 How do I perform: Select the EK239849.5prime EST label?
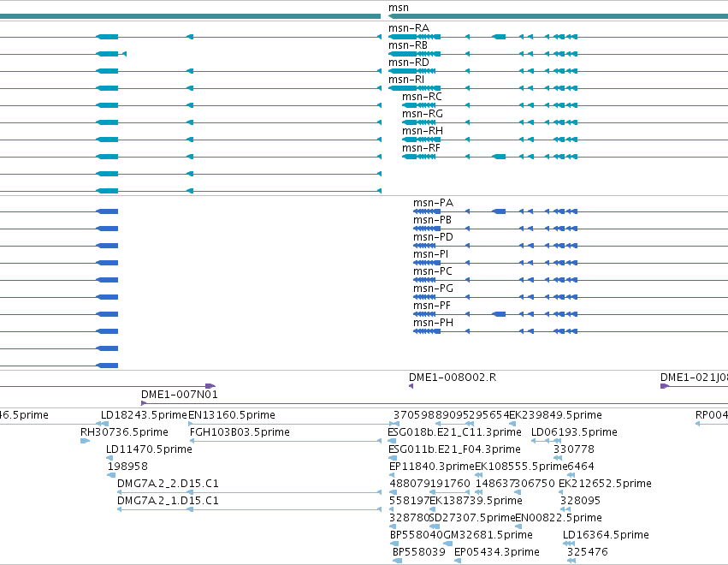(555, 415)
